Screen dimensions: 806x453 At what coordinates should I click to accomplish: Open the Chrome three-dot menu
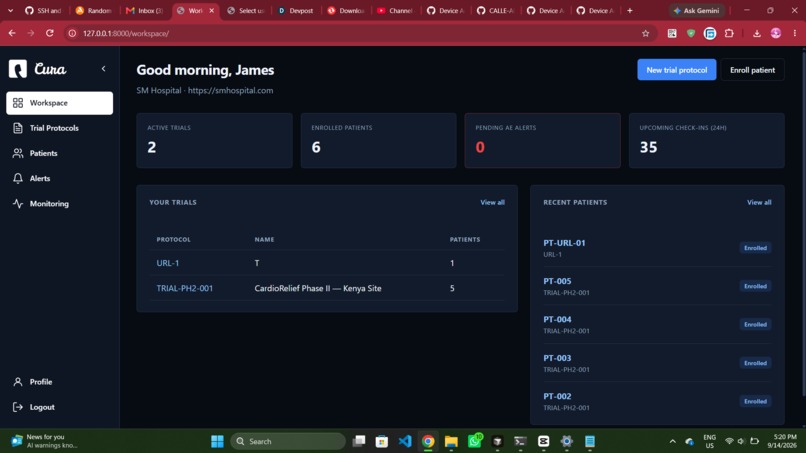[795, 33]
